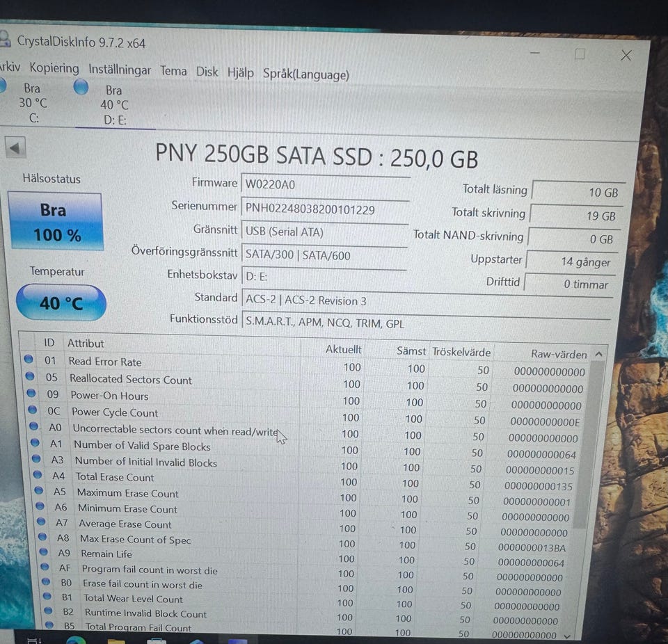The width and height of the screenshot is (668, 644).
Task: Click the status dot for Read Error Rate
Action: 29,359
